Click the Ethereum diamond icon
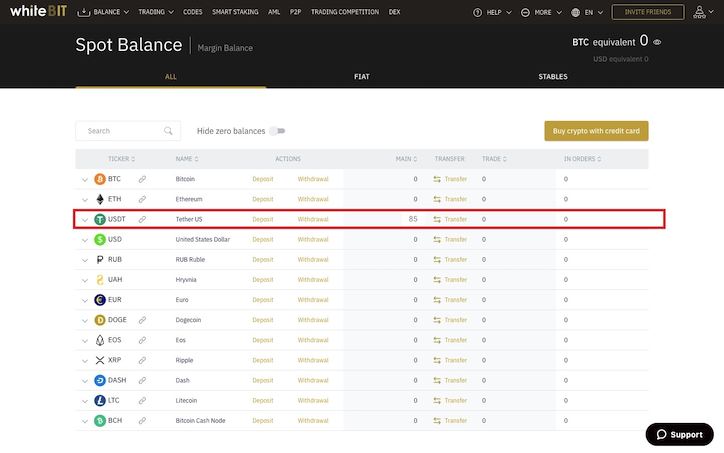 tap(100, 199)
